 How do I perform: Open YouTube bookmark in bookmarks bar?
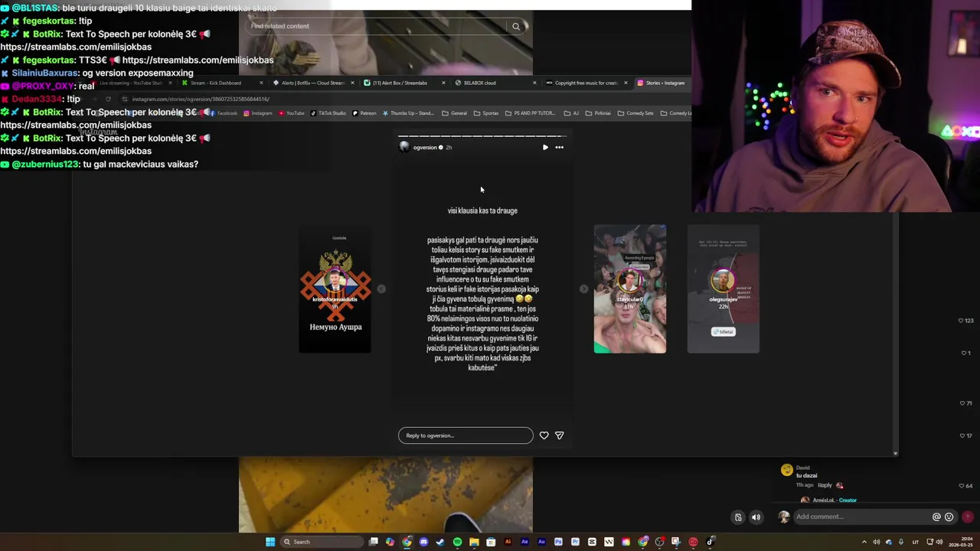coord(292,113)
